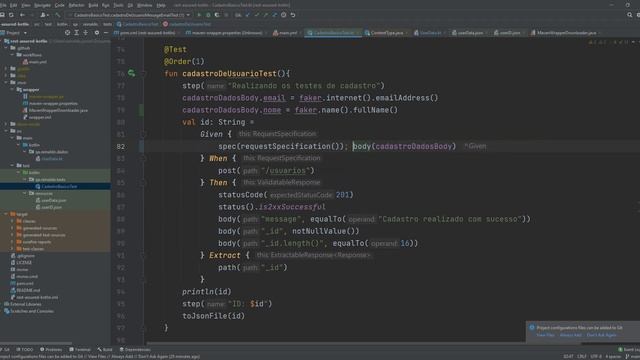Click the Save All icon in the toolbar
The image size is (640, 360).
point(2,15)
